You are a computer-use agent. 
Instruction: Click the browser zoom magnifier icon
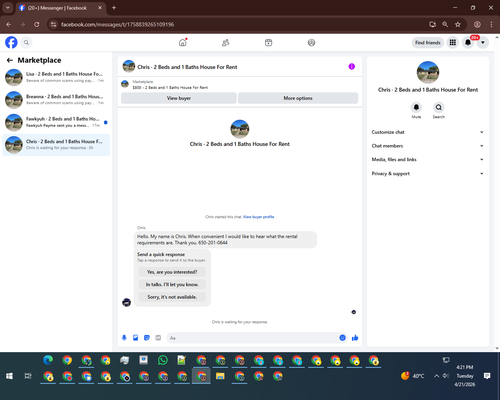click(x=445, y=24)
